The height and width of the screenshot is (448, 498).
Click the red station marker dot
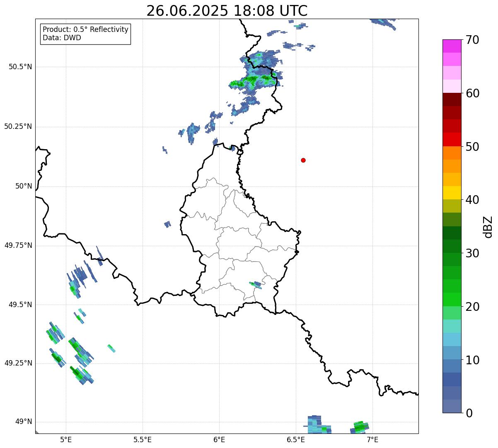point(303,160)
